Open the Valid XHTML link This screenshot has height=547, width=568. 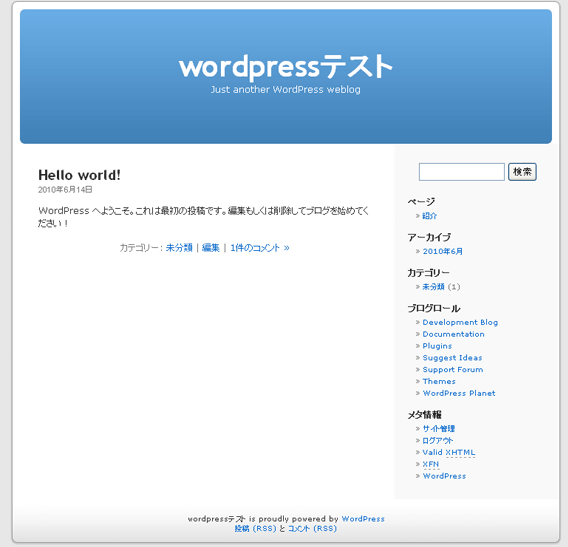tap(449, 452)
